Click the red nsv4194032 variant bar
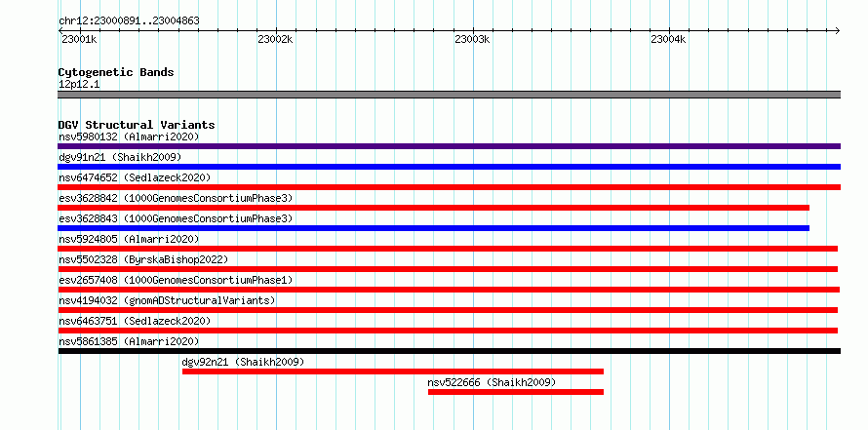The width and height of the screenshot is (868, 430). coord(448,310)
